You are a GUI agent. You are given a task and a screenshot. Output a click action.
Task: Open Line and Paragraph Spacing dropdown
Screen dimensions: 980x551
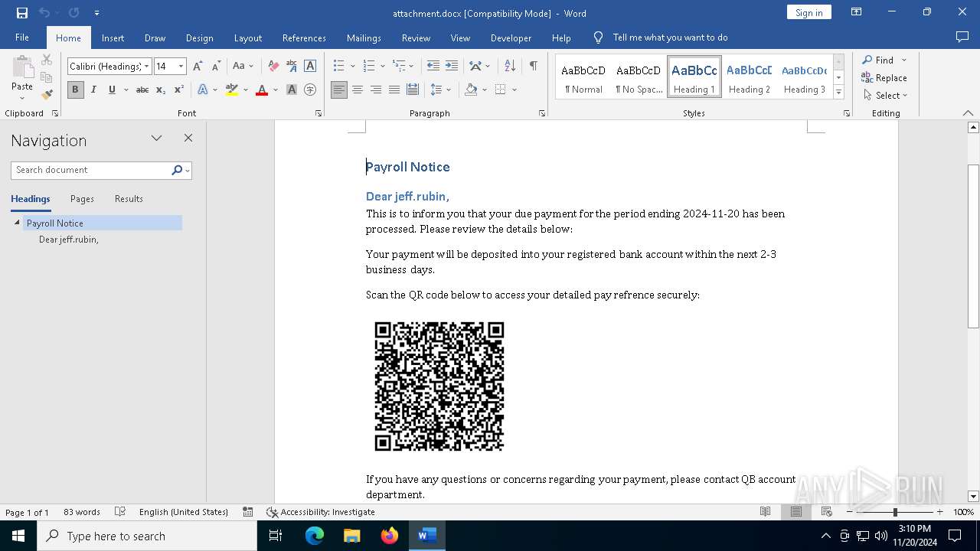tap(440, 90)
